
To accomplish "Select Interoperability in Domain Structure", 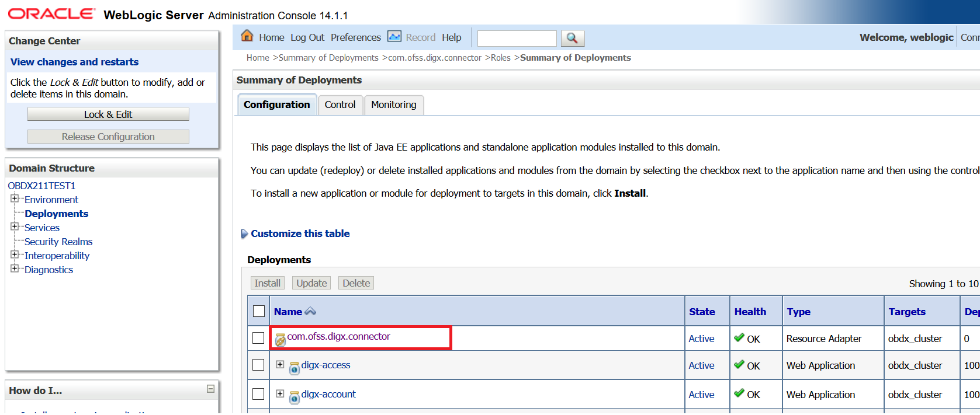I will pyautogui.click(x=57, y=256).
